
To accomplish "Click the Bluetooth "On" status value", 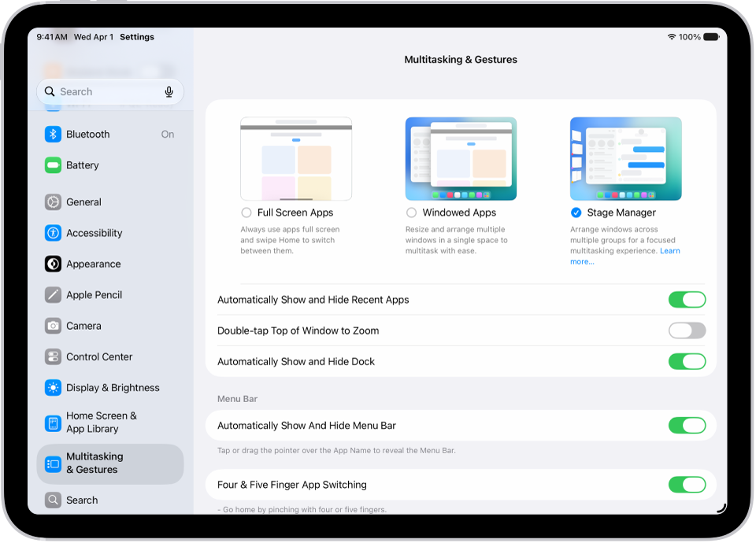I will coord(168,135).
